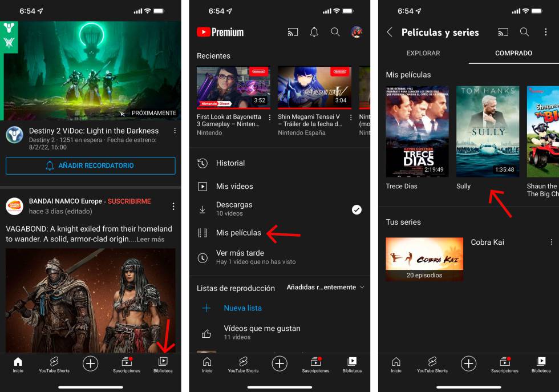Open the Shaun the Sheep movie poster

(x=543, y=131)
